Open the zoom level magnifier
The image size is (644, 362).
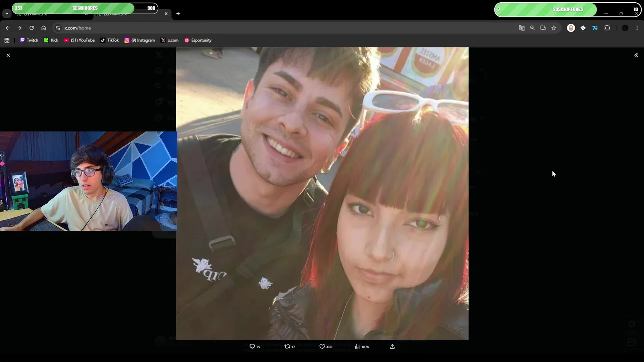532,28
